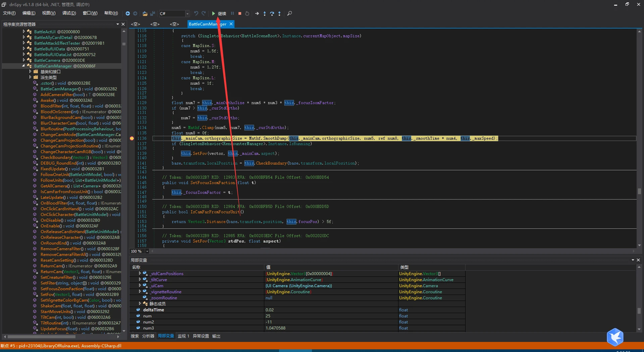Viewport: 644px width, 352px height.
Task: Close the BattleCamManager document tab
Action: pyautogui.click(x=231, y=24)
